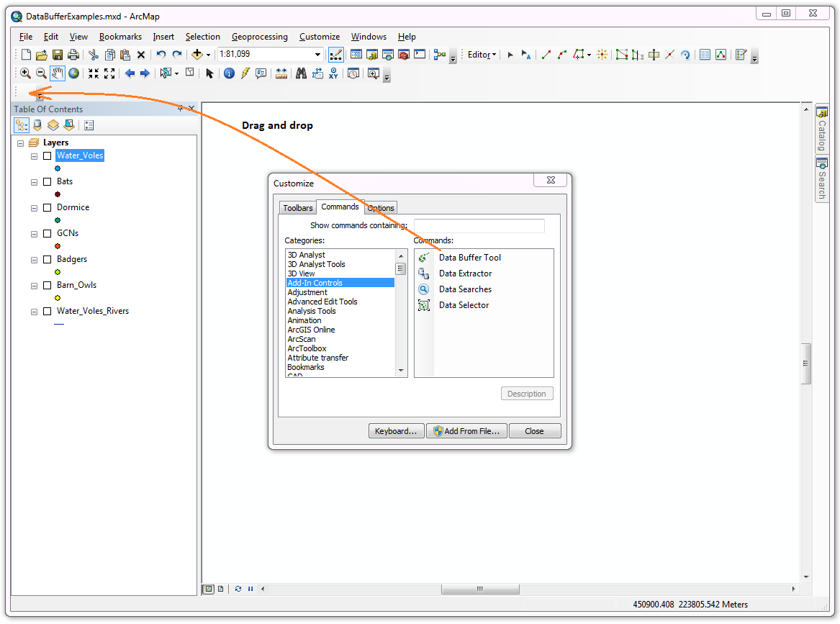Open the map scale dropdown
840x624 pixels.
pyautogui.click(x=317, y=54)
